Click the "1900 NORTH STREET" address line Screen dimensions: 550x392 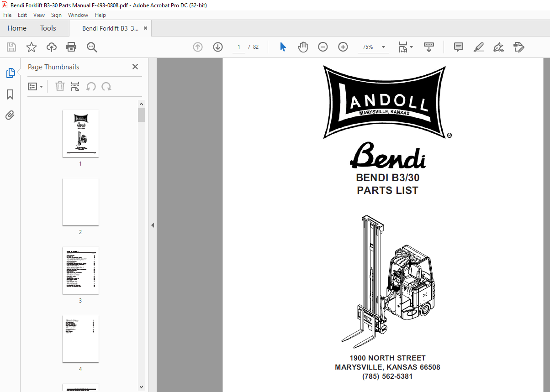click(x=387, y=358)
